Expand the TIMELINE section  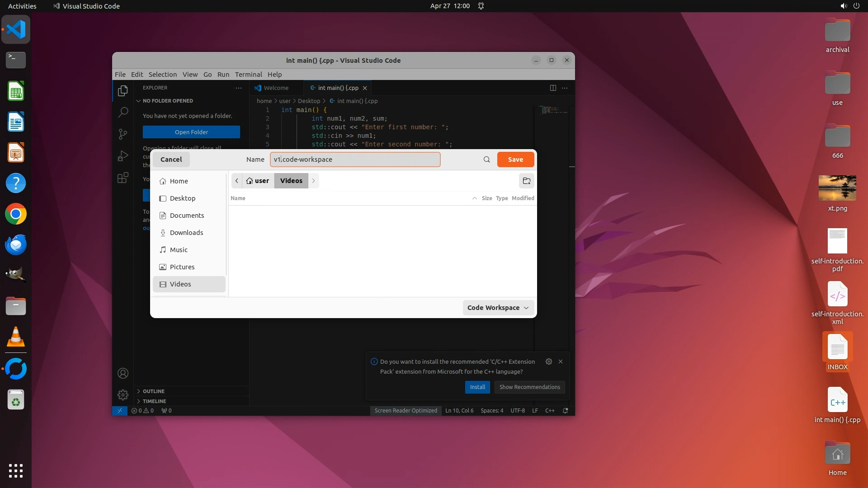tap(154, 401)
